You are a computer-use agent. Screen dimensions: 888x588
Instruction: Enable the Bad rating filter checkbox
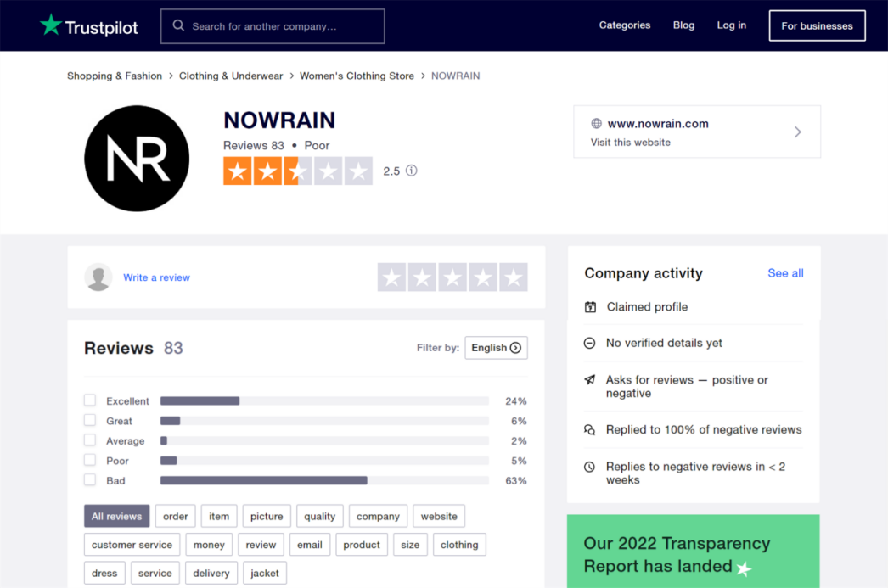(x=90, y=480)
